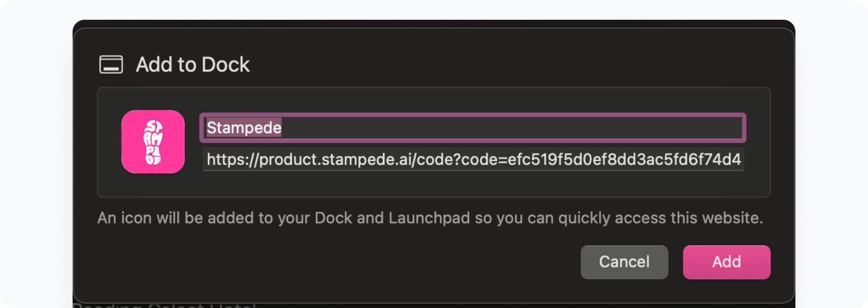Click the "Add to Dock" dialog title
Image resolution: width=868 pixels, height=308 pixels.
coord(193,64)
